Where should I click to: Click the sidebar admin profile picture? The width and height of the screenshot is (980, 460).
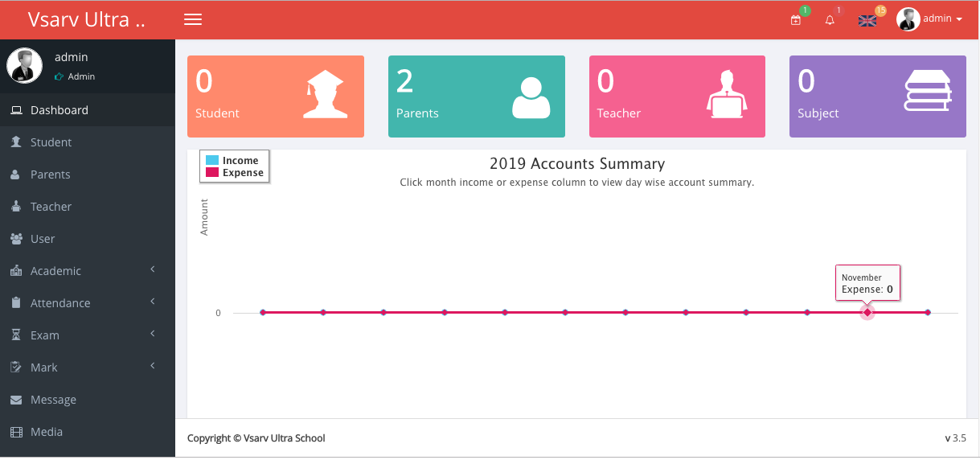click(25, 66)
